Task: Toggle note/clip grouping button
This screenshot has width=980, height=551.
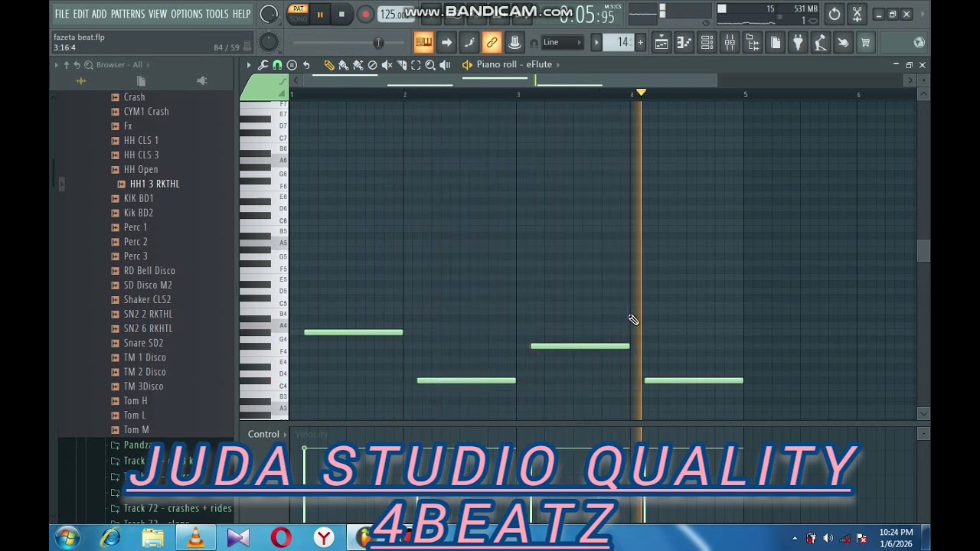Action: click(469, 43)
